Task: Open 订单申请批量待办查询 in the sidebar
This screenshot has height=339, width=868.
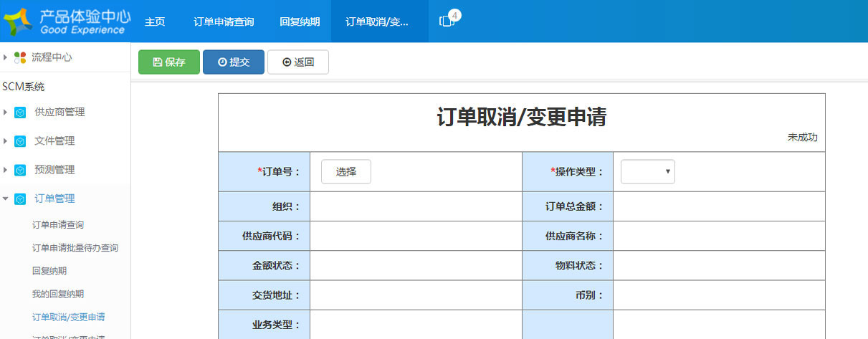Action: [x=75, y=248]
